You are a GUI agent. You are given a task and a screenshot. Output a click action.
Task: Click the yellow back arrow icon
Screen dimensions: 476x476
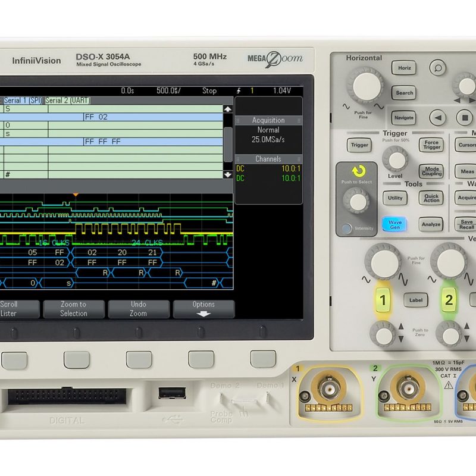click(x=359, y=171)
